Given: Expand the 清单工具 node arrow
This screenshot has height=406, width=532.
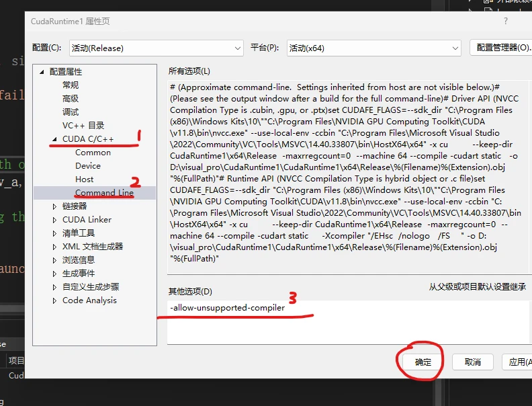Looking at the screenshot, I should (54, 233).
